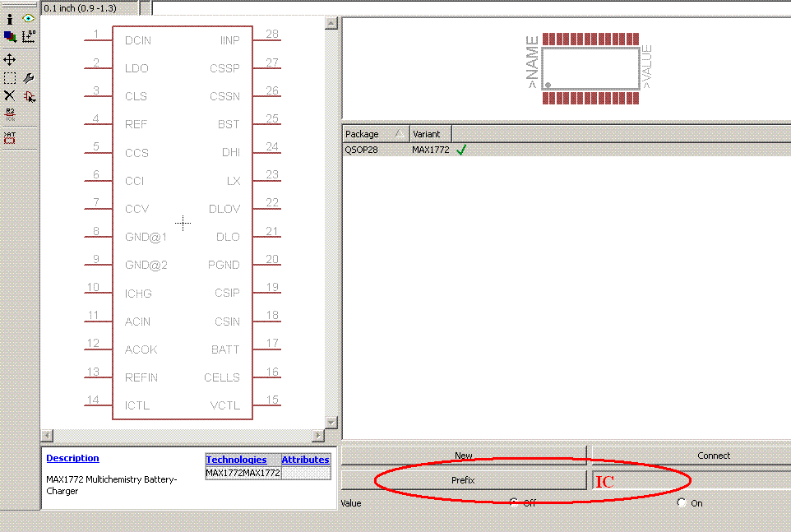
Task: Click the Prefix value field showing IC
Action: pos(692,481)
